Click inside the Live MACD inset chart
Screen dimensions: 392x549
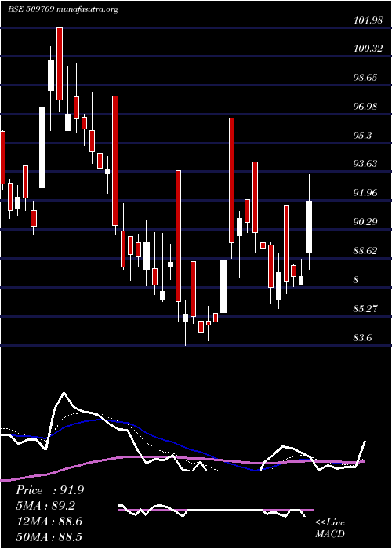coord(216,510)
